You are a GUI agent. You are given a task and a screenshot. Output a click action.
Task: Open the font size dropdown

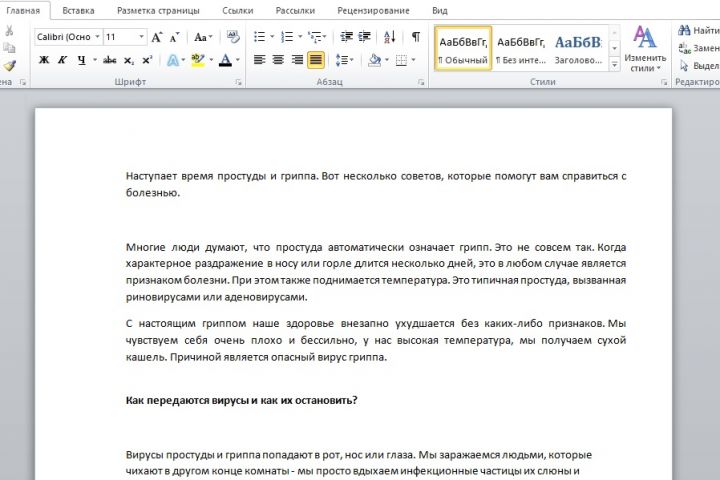[x=141, y=37]
